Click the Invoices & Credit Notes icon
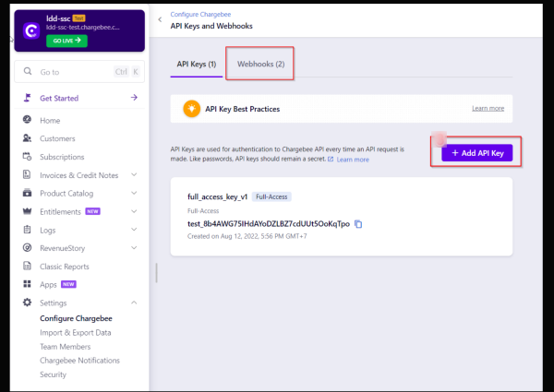 pyautogui.click(x=27, y=174)
